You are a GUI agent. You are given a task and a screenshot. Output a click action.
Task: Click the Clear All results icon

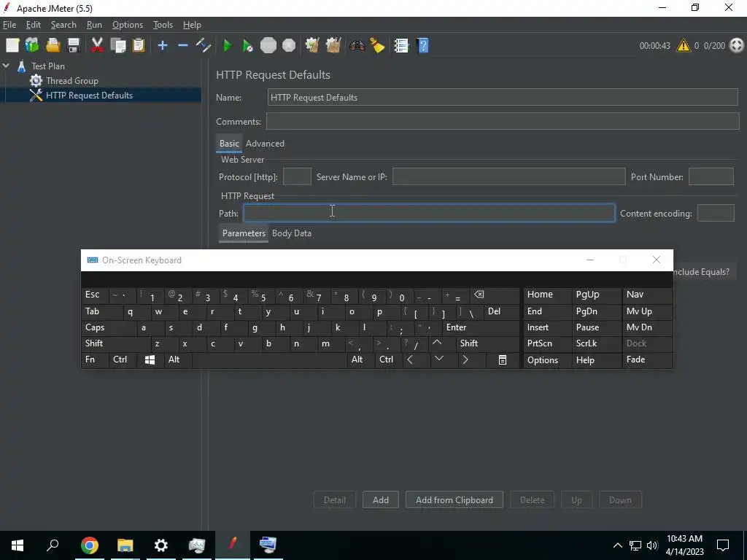tap(333, 46)
